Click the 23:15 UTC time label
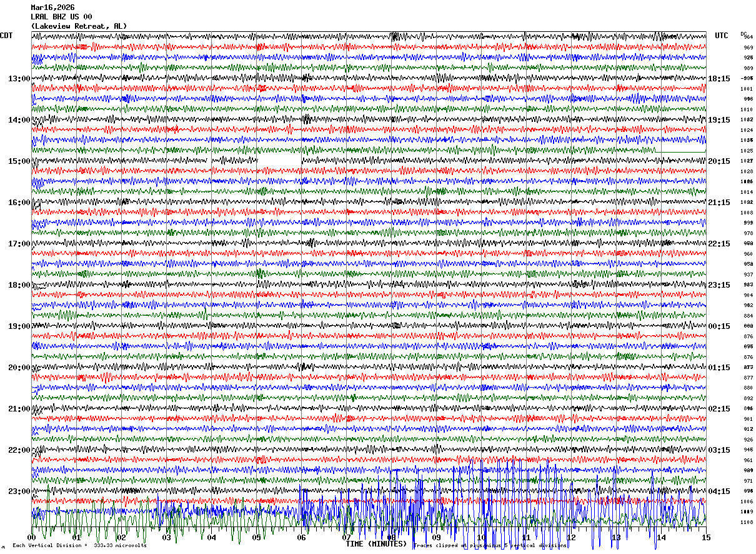 (719, 285)
